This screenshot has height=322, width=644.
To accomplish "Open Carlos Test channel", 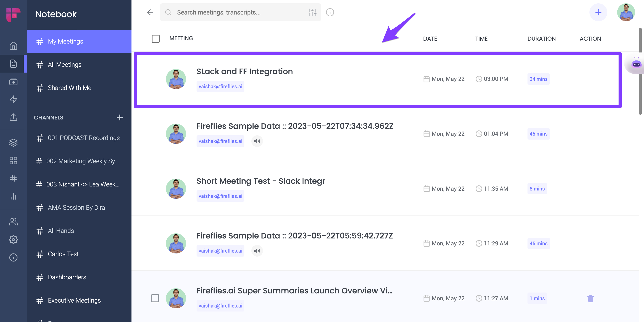I will pos(79,254).
